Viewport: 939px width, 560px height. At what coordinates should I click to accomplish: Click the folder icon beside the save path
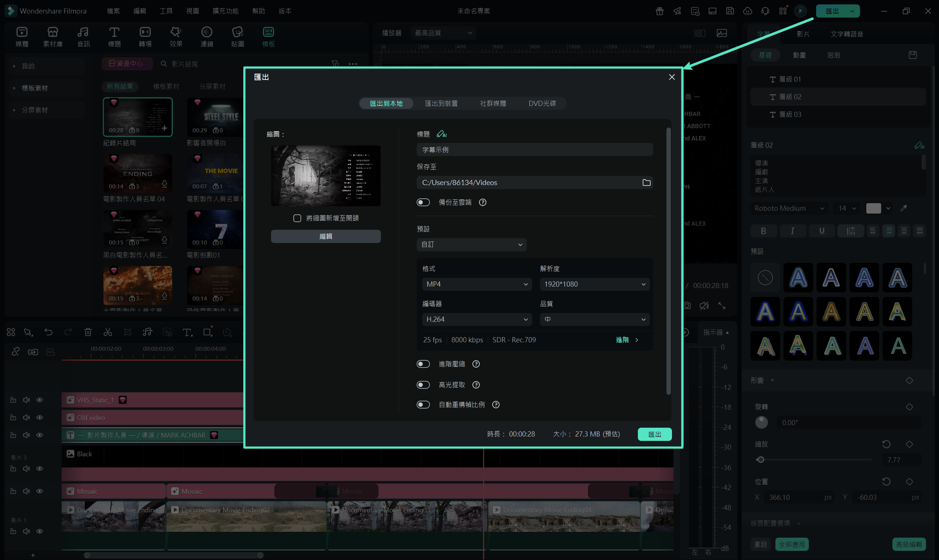(646, 183)
